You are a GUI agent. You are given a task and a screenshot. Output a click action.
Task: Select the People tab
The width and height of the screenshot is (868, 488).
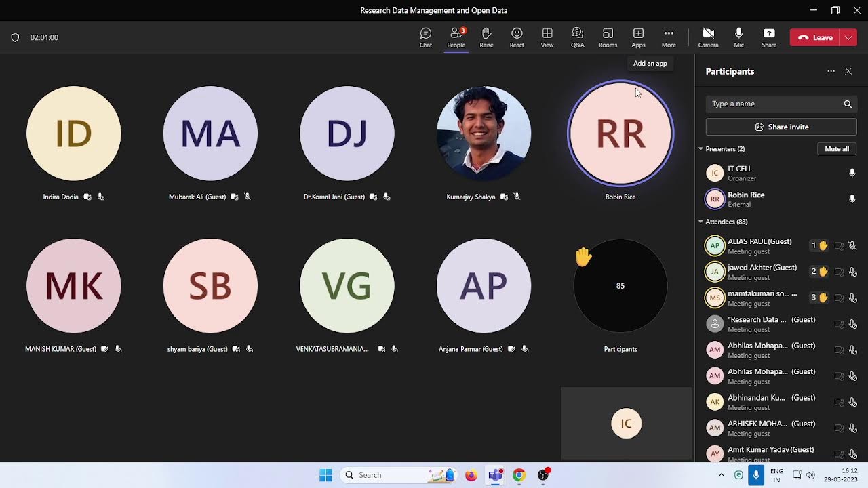pos(456,37)
